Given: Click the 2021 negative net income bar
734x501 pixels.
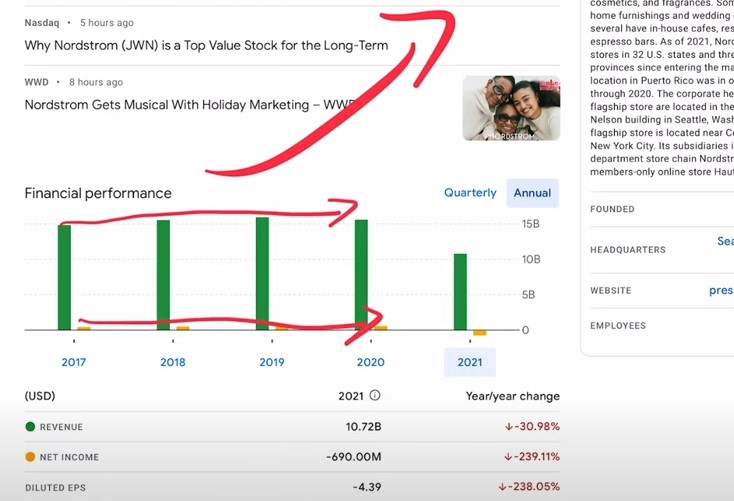Looking at the screenshot, I should coord(480,332).
